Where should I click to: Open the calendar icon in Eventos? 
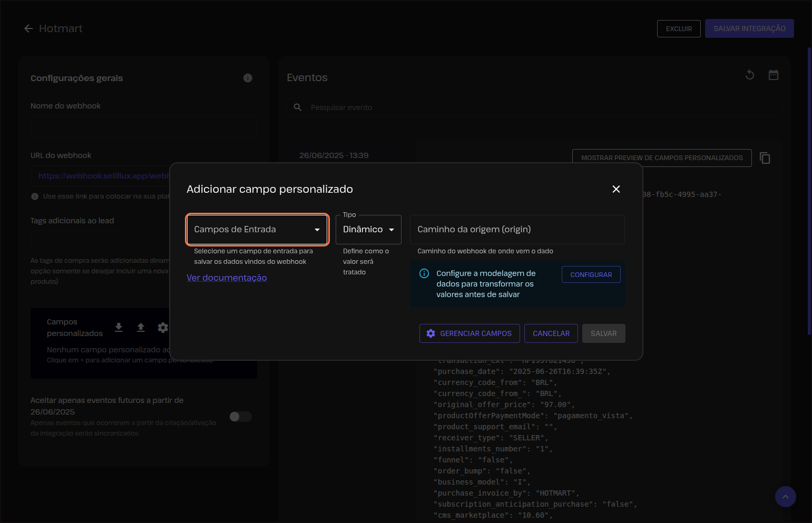[773, 75]
